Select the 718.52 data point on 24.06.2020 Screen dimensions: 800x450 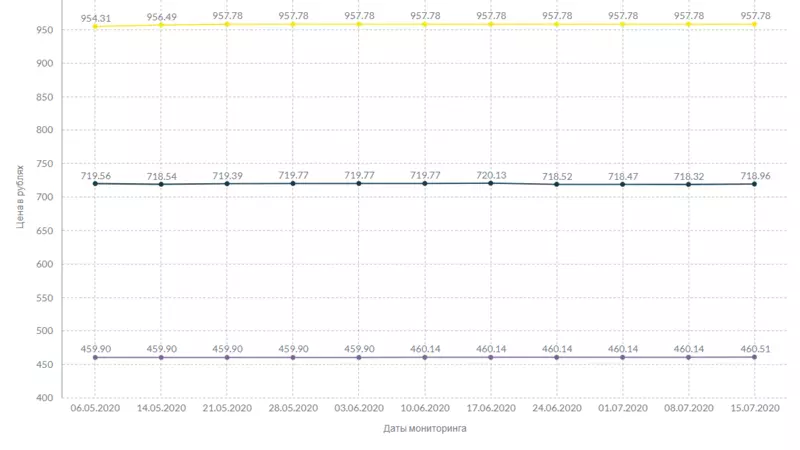[x=557, y=184]
